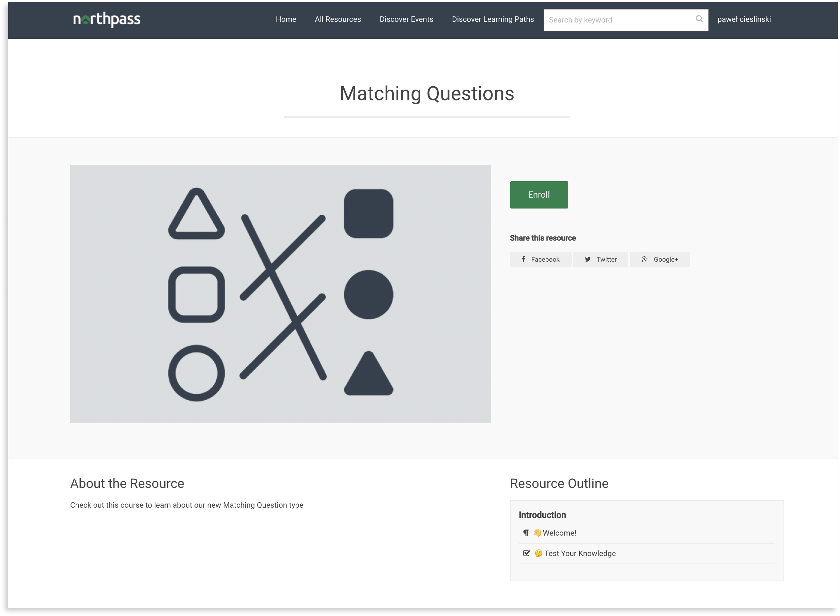Open the Welcome! activity
The image size is (840, 616).
(559, 533)
